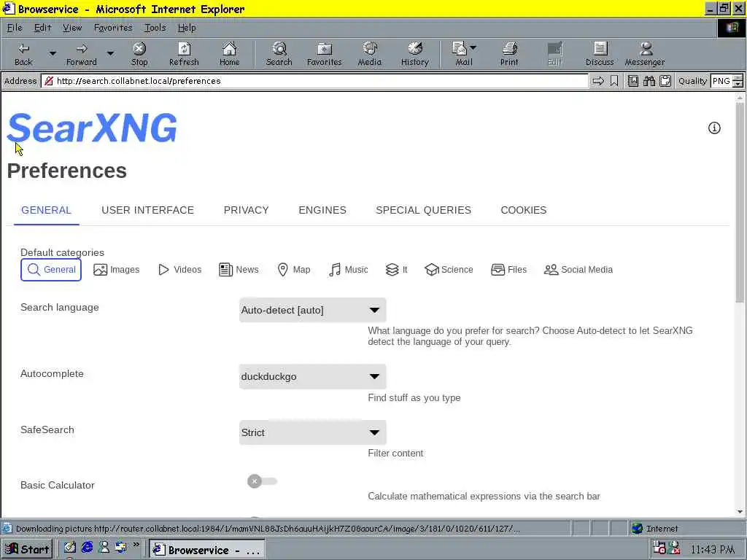The height and width of the screenshot is (560, 747).
Task: Open the Forward history dropdown arrow
Action: pos(110,54)
